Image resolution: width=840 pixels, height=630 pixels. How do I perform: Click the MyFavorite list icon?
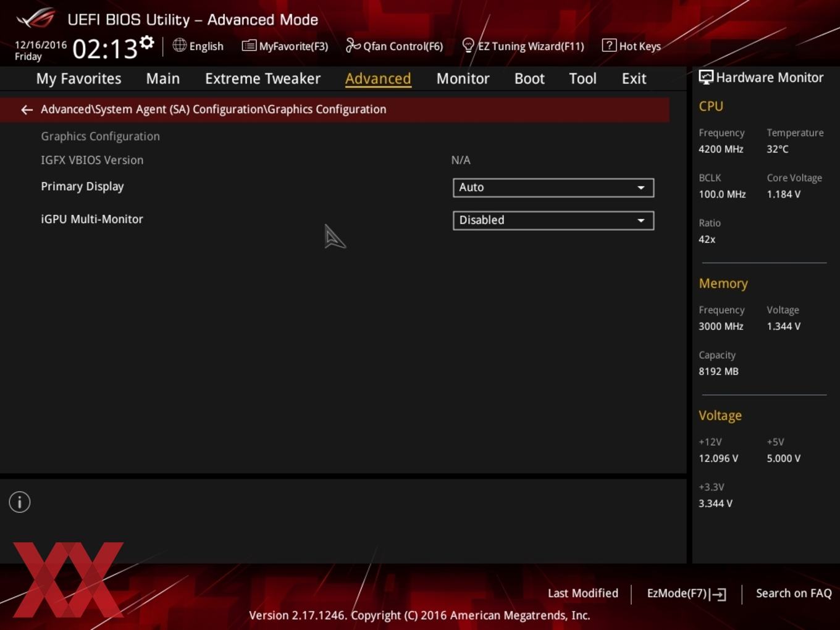pyautogui.click(x=249, y=46)
